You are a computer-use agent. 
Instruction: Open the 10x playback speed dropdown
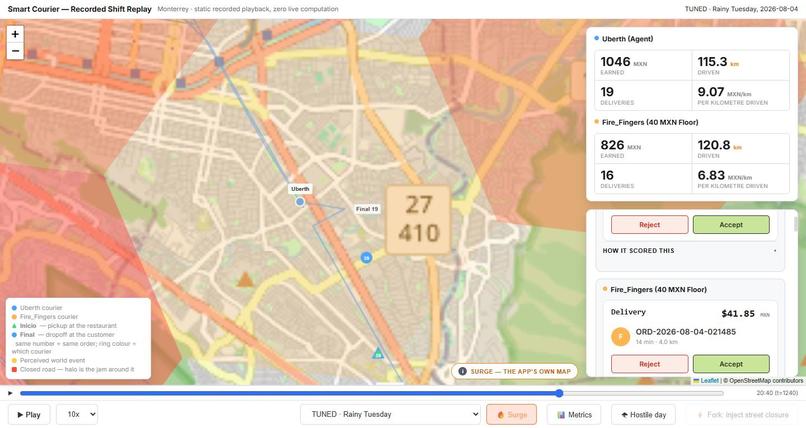77,414
